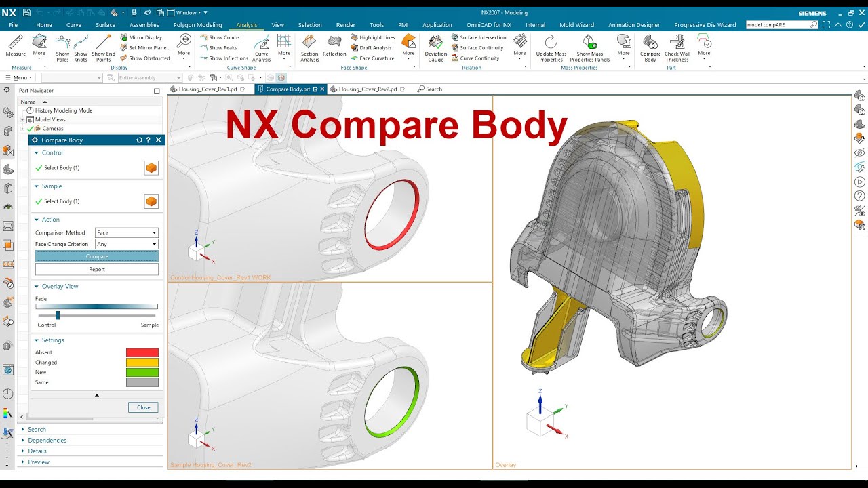Launch the Compare Body command
868x488 pixels.
pos(650,49)
